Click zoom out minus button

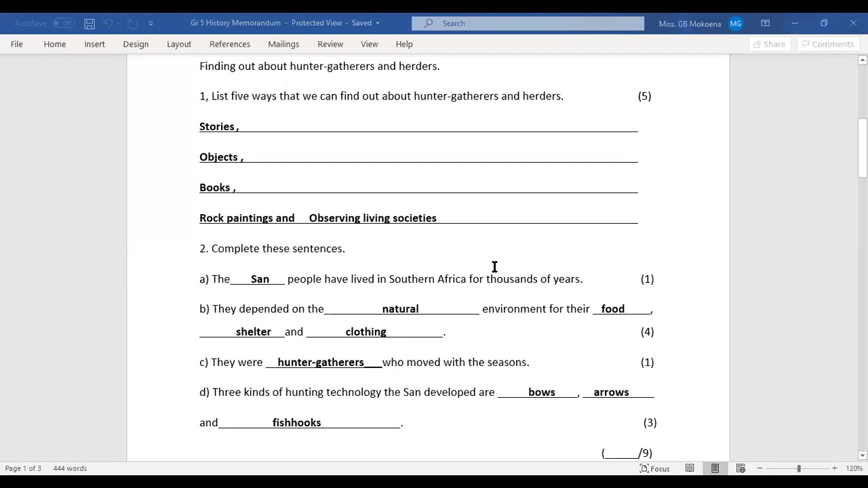pyautogui.click(x=759, y=468)
